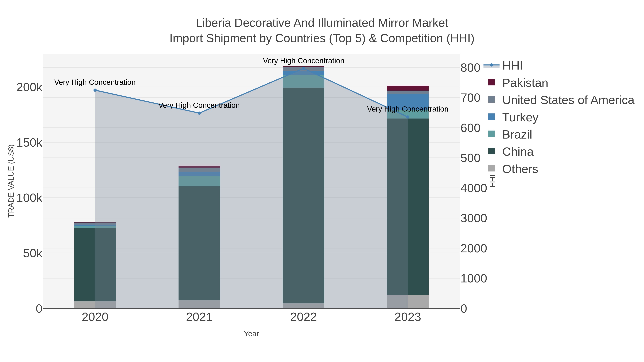Image resolution: width=644 pixels, height=362 pixels.
Task: Click the Brazil segment of the 2021 bar
Action: coord(199,181)
